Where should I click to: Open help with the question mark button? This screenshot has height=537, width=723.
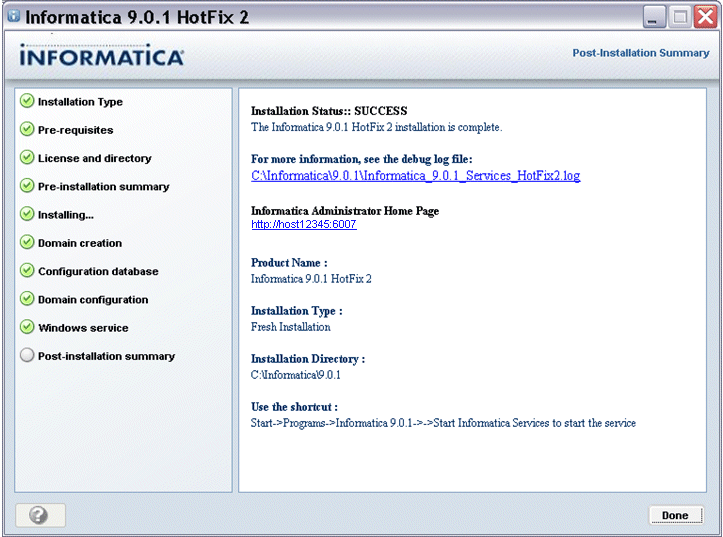(x=40, y=515)
